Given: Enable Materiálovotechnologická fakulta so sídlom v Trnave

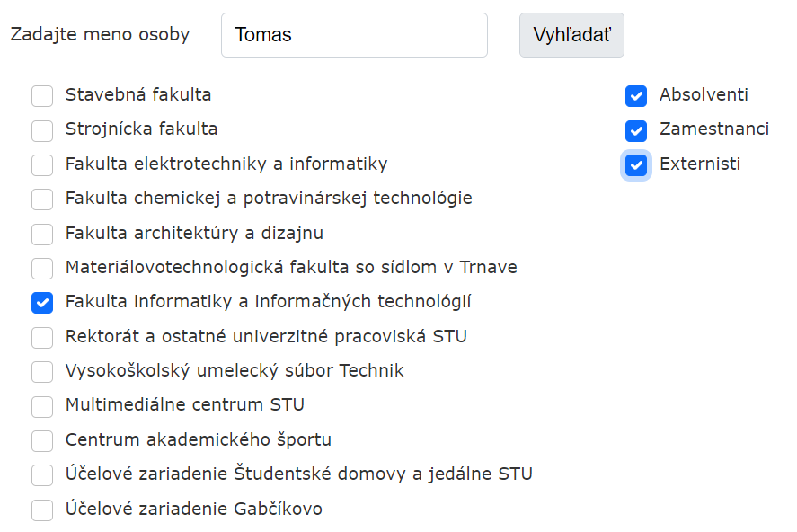Looking at the screenshot, I should 42,269.
